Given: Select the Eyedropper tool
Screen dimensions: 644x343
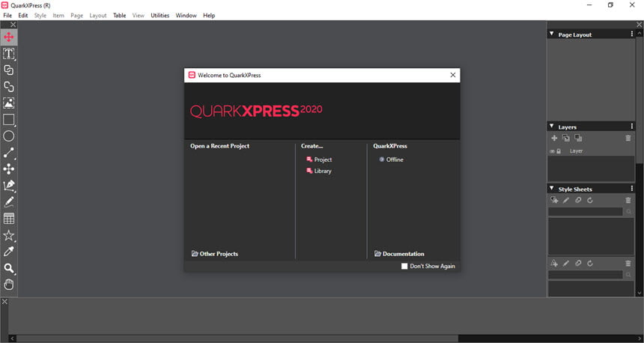Looking at the screenshot, I should click(9, 252).
